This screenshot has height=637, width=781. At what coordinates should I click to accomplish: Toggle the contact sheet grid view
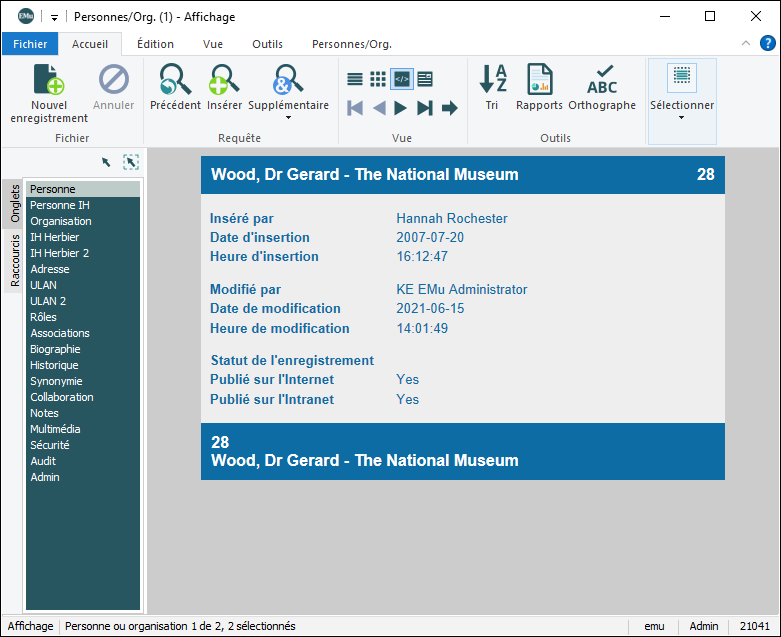[x=378, y=79]
